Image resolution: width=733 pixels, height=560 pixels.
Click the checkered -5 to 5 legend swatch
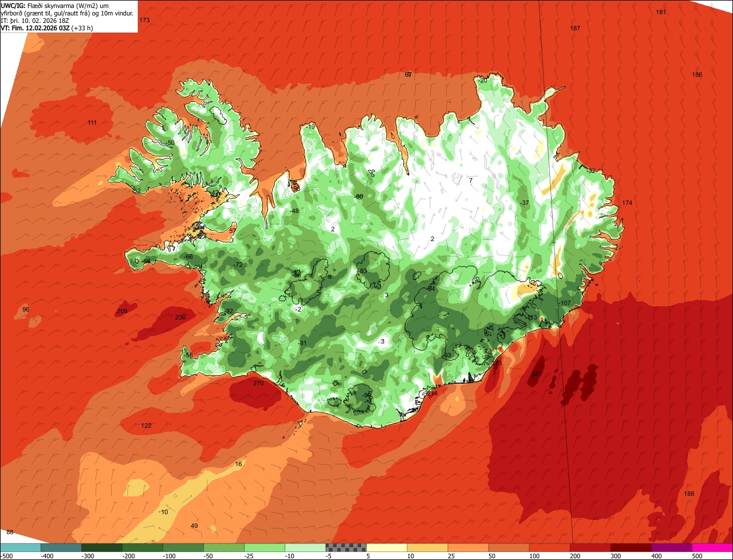(x=346, y=547)
